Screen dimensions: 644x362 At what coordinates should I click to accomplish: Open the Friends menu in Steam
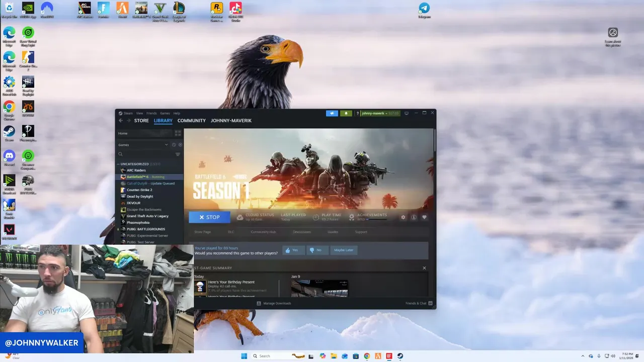[151, 113]
